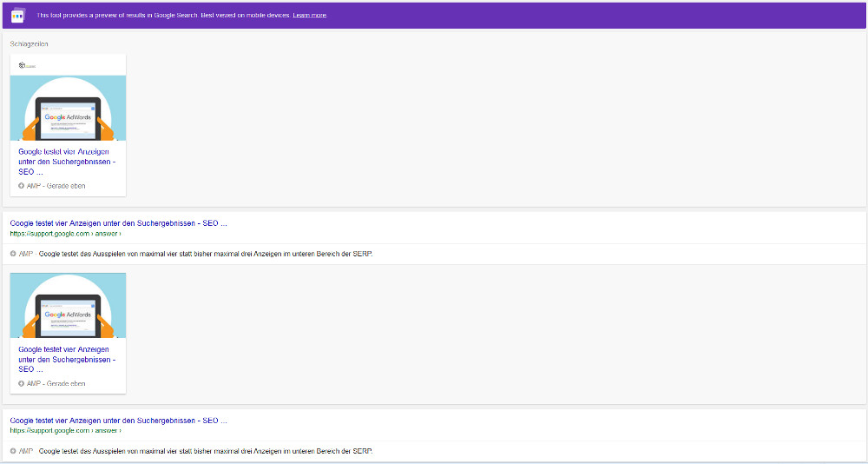Click the AMP icon in first result snippet
This screenshot has height=464, width=868.
pos(14,254)
